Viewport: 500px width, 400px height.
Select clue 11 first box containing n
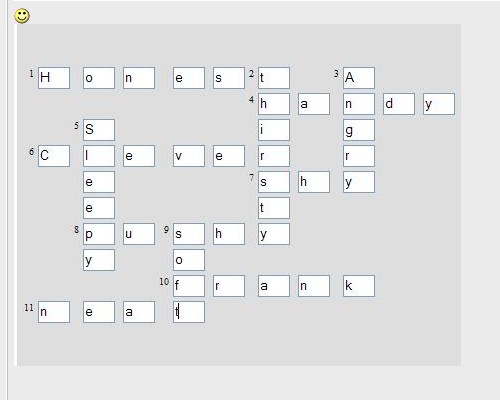(54, 312)
